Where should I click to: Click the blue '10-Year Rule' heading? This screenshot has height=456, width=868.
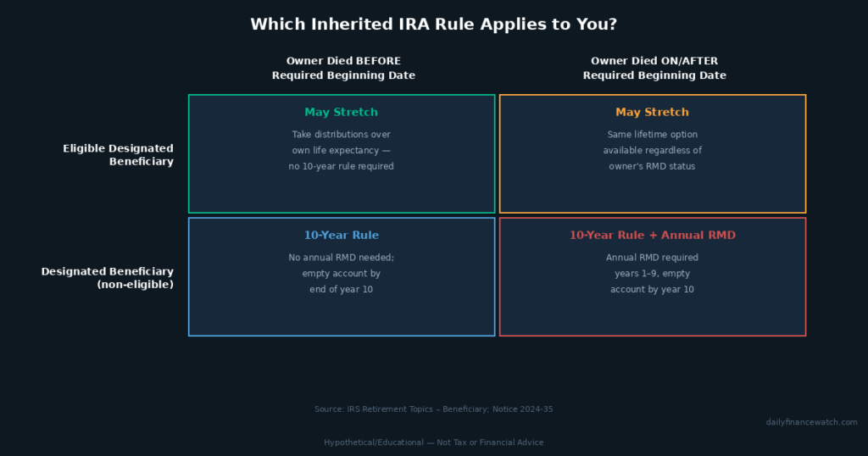(x=341, y=235)
